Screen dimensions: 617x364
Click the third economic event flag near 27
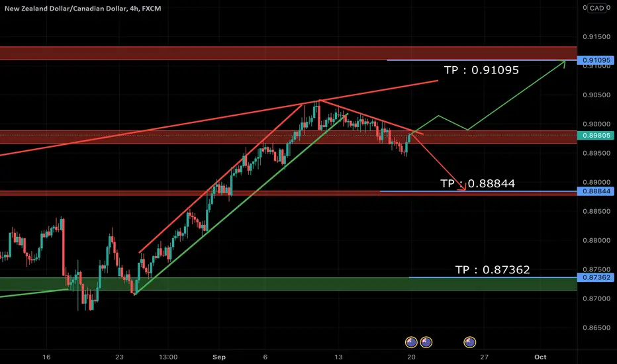coord(470,342)
